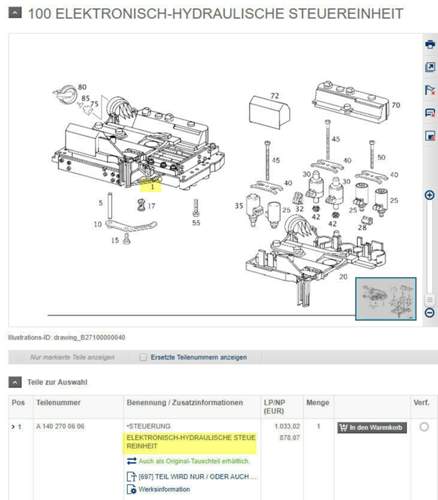Click part number A 140 270 06 06
The width and height of the screenshot is (438, 500).
pyautogui.click(x=60, y=426)
